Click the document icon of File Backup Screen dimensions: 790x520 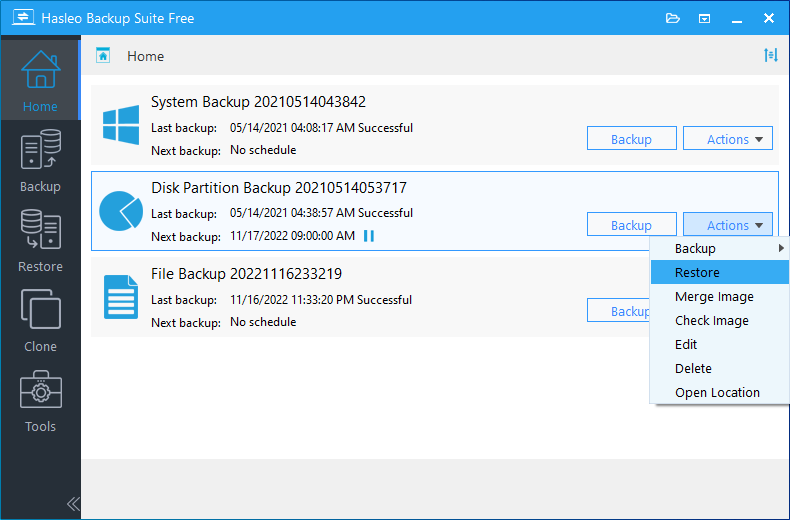point(121,297)
